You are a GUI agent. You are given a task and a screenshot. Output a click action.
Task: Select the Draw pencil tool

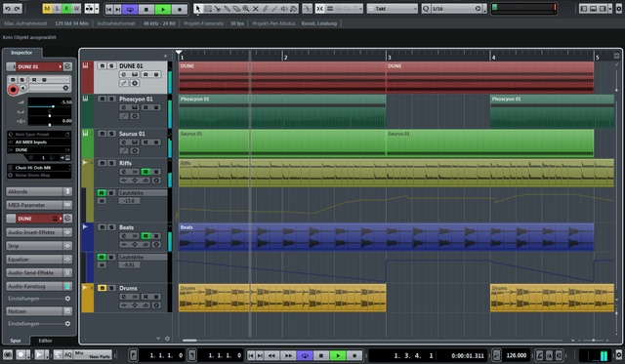click(265, 9)
